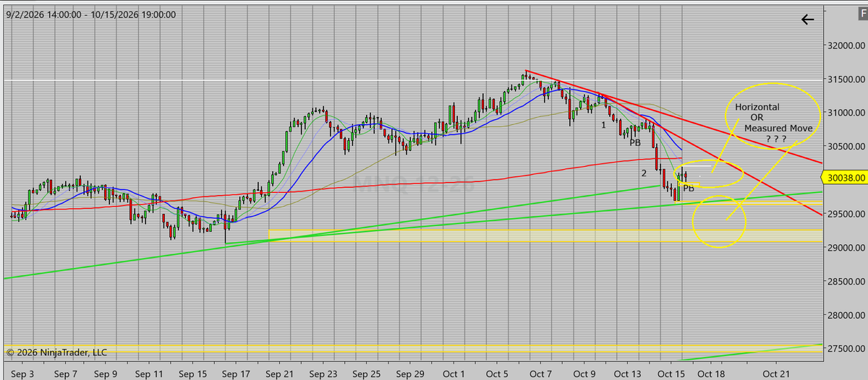The height and width of the screenshot is (380, 868).
Task: Click the 30500.00 price axis label
Action: tap(846, 147)
